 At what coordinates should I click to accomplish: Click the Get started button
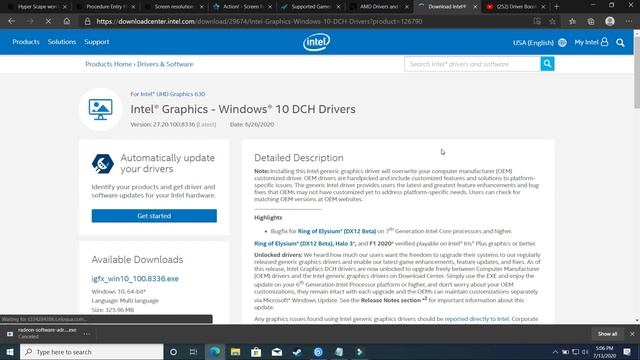[x=154, y=216]
